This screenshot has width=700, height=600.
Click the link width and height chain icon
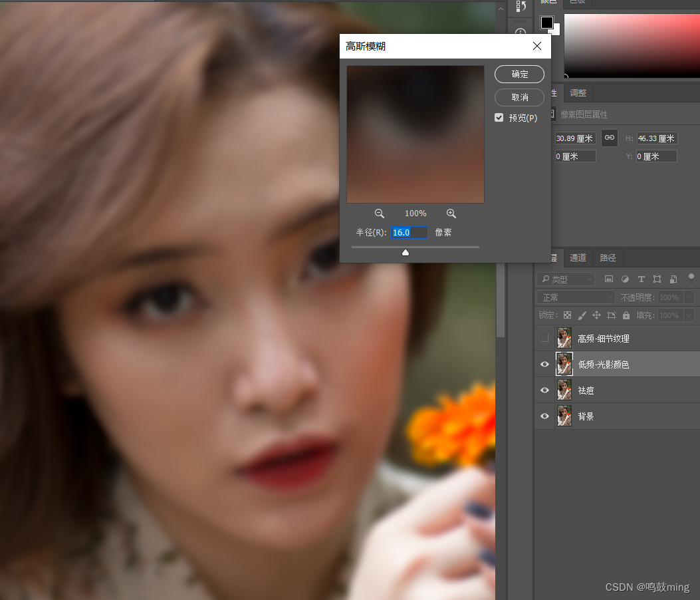coord(610,138)
